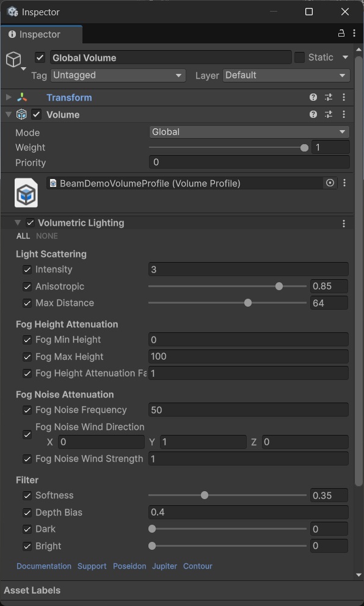Click the Priority input field
Screen dimensions: 364x606
click(248, 162)
